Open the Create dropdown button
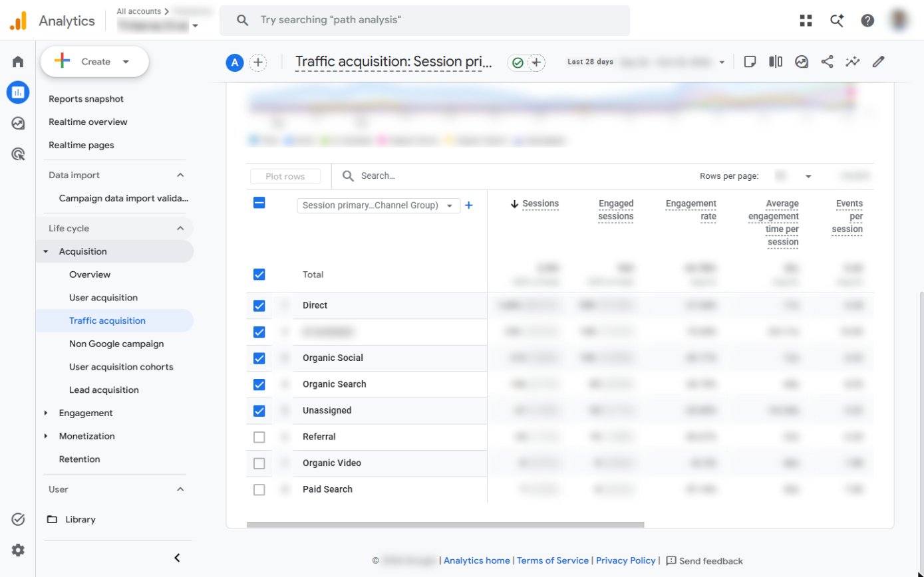The width and height of the screenshot is (924, 577). tap(94, 62)
